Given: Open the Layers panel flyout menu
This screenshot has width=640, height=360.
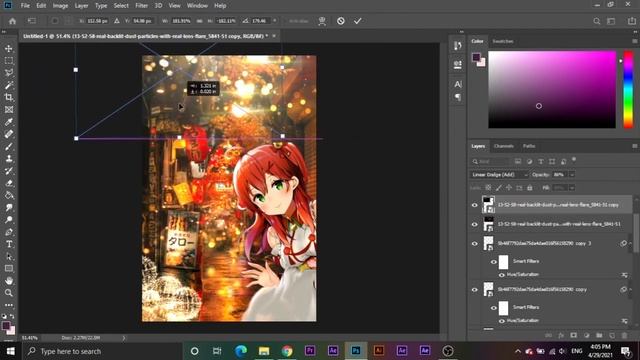Looking at the screenshot, I should (x=634, y=146).
